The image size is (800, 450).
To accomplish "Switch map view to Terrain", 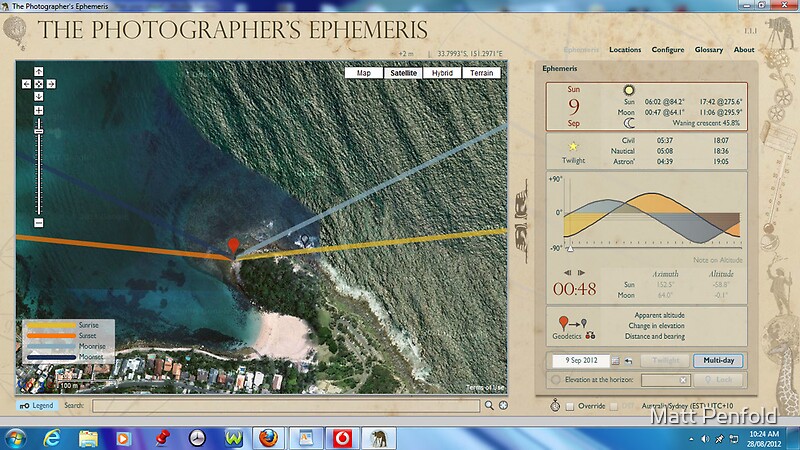I will pos(482,73).
